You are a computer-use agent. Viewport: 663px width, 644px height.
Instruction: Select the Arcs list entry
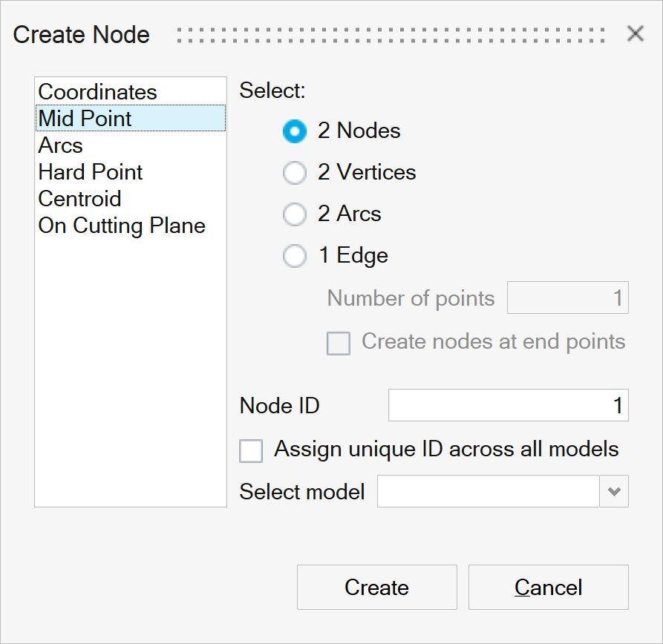[x=61, y=145]
